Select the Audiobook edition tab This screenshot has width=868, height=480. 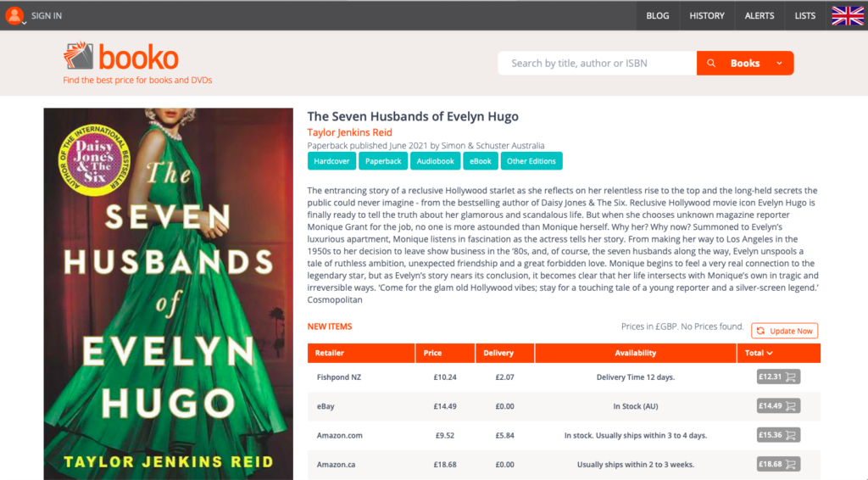point(435,161)
